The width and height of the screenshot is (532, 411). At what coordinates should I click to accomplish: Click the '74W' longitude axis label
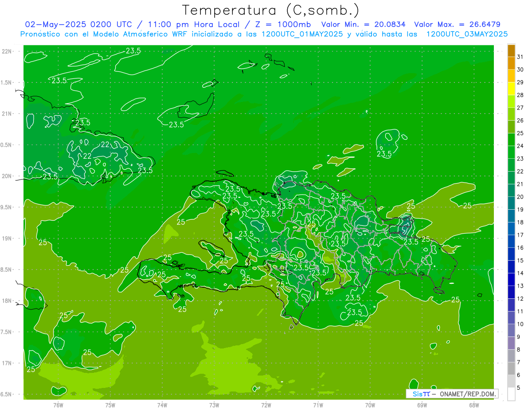162,405
